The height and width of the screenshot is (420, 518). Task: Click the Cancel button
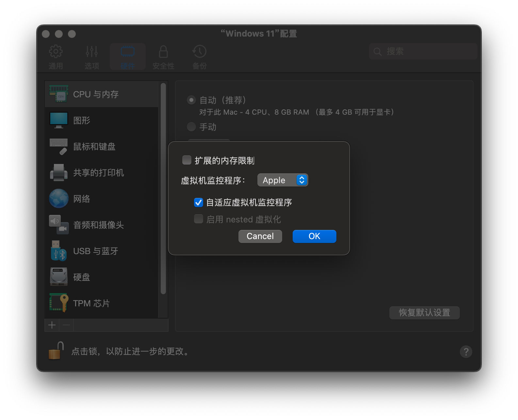(x=260, y=236)
